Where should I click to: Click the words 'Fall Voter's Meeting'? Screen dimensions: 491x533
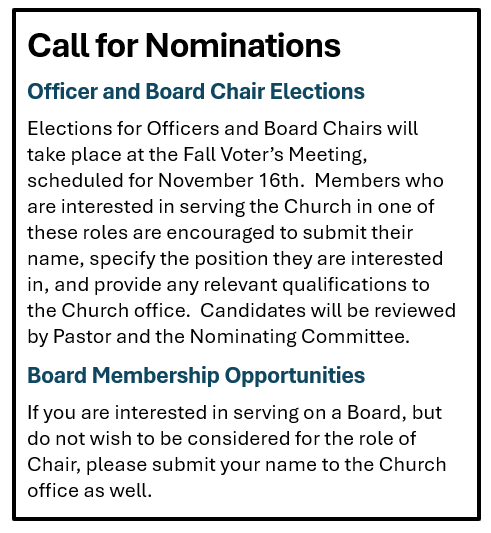tap(274, 155)
